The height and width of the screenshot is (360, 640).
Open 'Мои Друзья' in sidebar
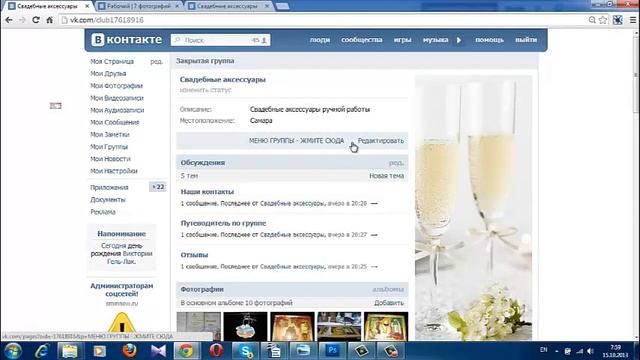click(108, 73)
